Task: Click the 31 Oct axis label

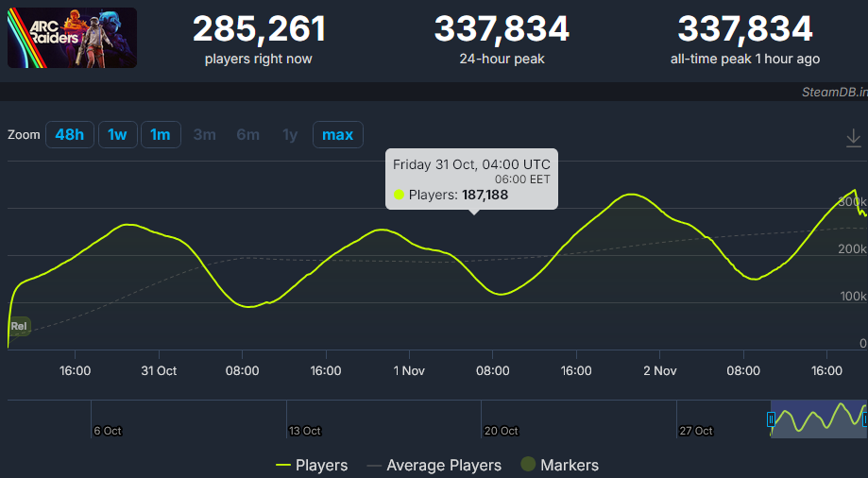Action: pos(159,370)
